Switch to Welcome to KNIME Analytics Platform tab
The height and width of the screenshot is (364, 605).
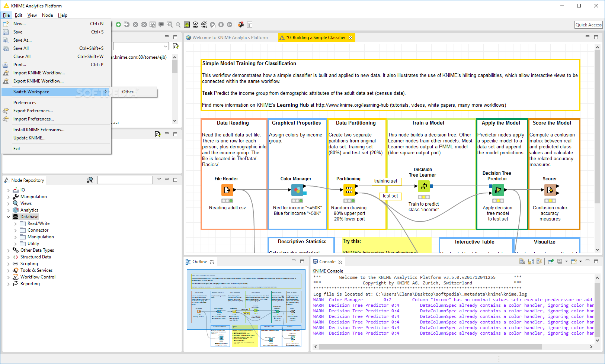pos(230,38)
